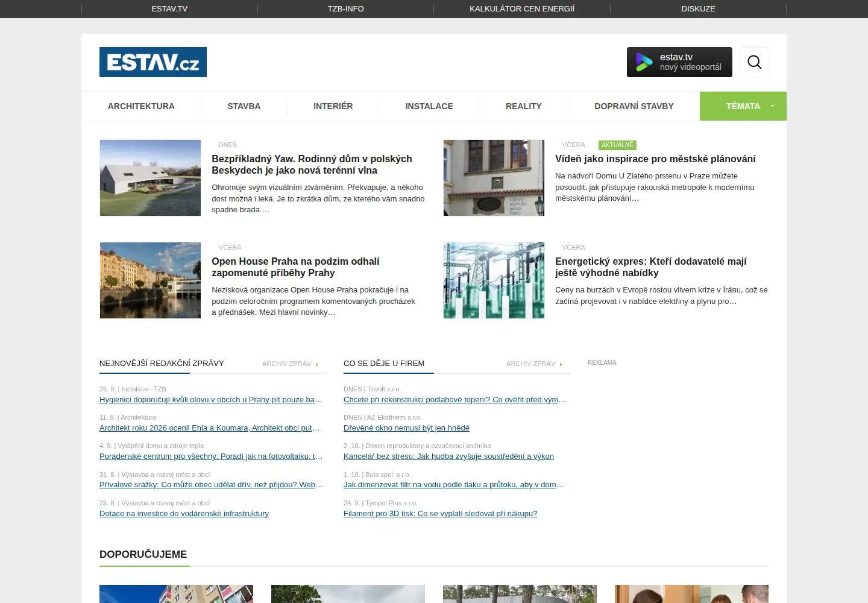Select the NEJNOVĚJŠÍ REDAKČNÍ ZPRÁVY heading
The width and height of the screenshot is (868, 603).
point(162,364)
